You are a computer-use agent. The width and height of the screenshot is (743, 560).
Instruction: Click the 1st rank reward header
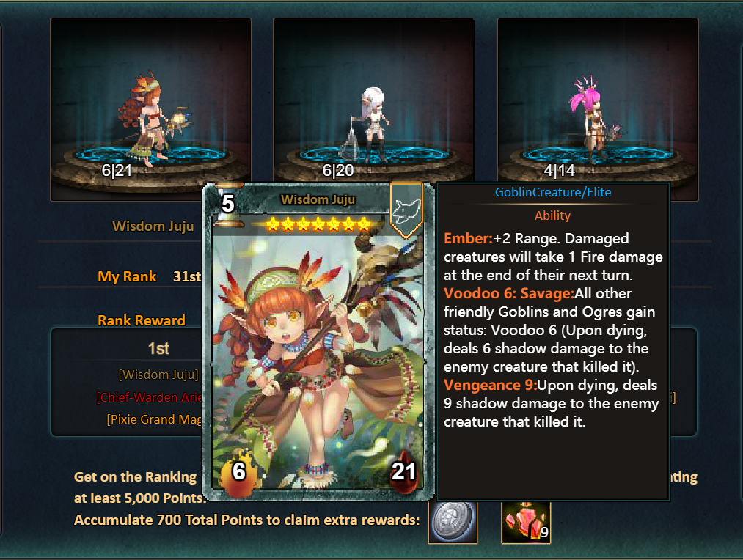point(158,349)
